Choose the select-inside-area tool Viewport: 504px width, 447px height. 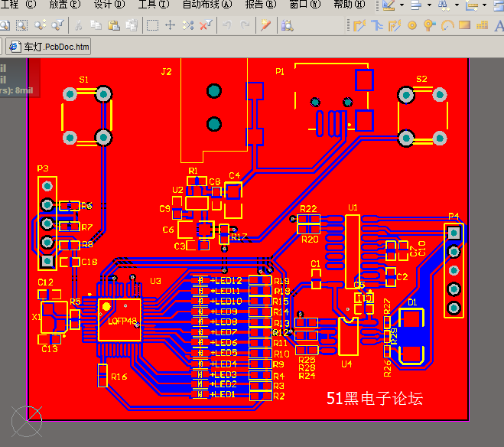[x=152, y=25]
